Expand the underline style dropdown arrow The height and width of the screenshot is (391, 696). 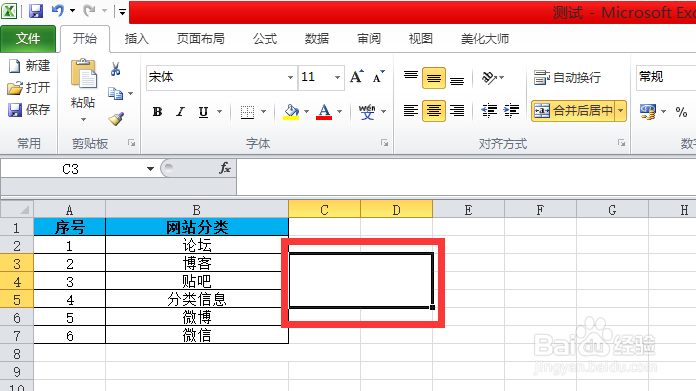point(219,112)
